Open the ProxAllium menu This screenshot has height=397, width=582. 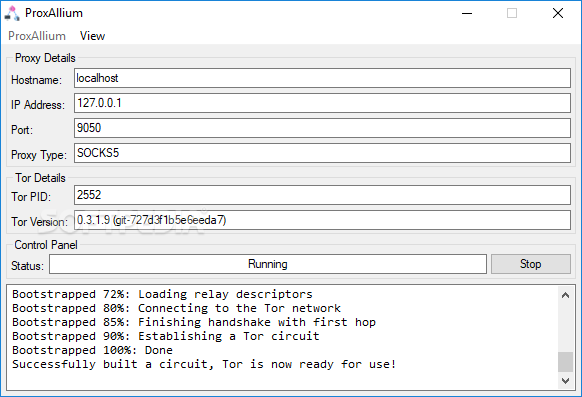pos(37,36)
